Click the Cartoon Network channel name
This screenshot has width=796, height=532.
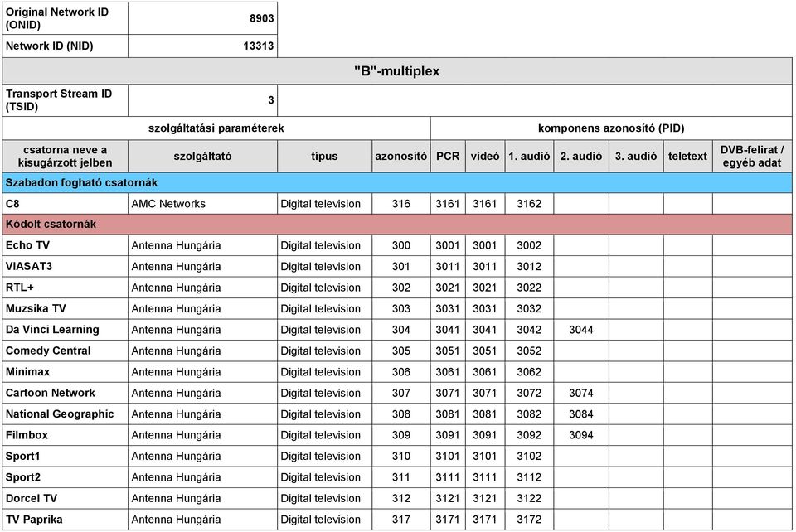coord(51,393)
